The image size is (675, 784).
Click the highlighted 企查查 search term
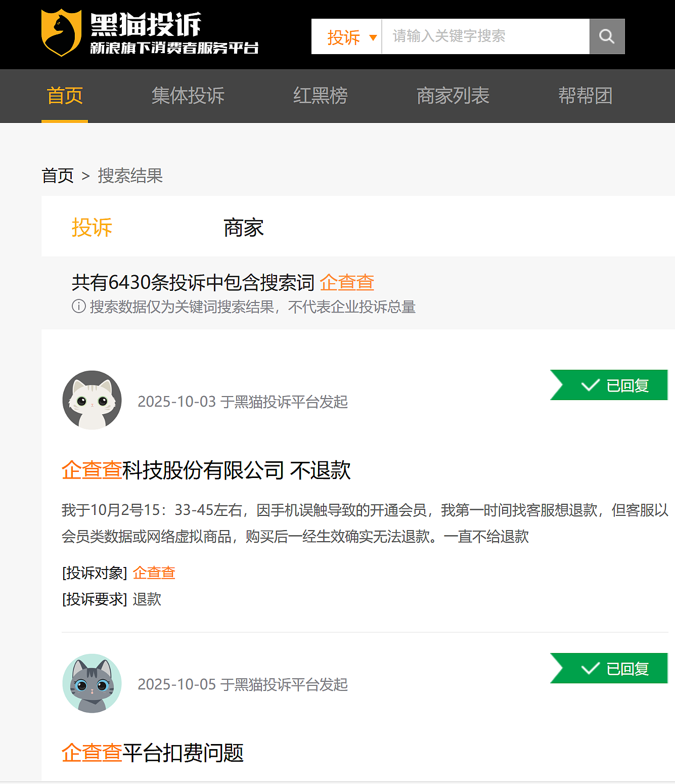347,282
